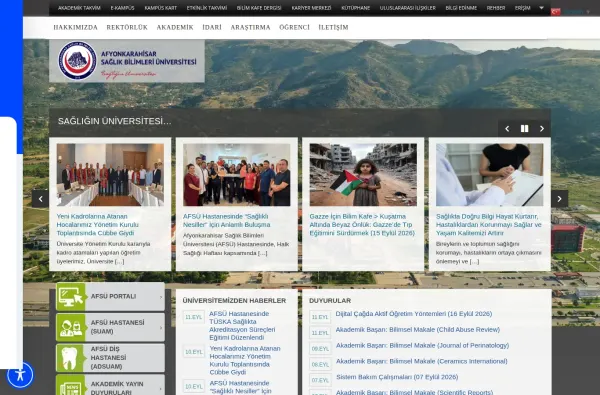600x395 pixels.
Task: Open the Öğrenci main menu
Action: [294, 28]
